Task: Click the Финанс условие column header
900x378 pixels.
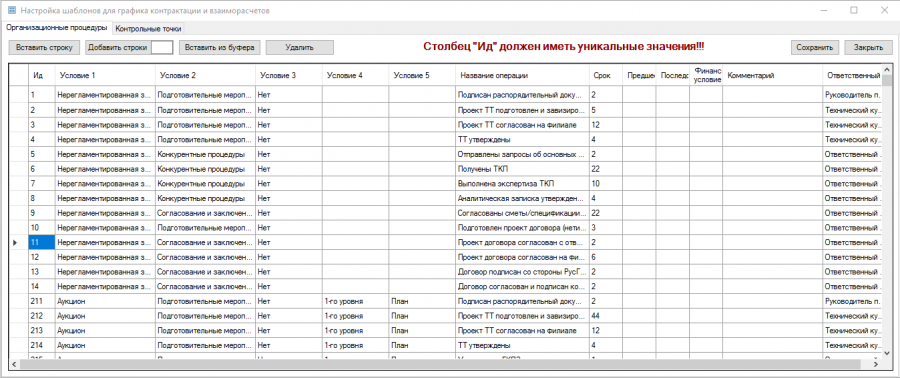Action: click(x=706, y=75)
